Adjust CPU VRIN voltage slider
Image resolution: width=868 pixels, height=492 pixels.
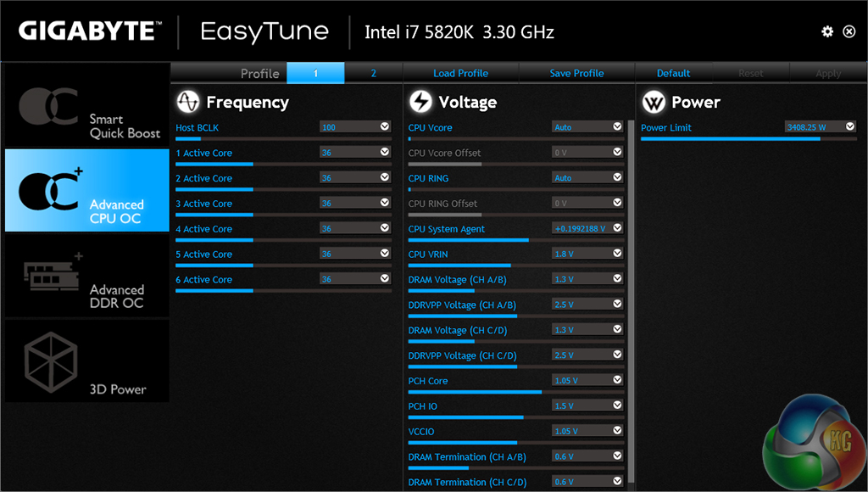pyautogui.click(x=516, y=266)
